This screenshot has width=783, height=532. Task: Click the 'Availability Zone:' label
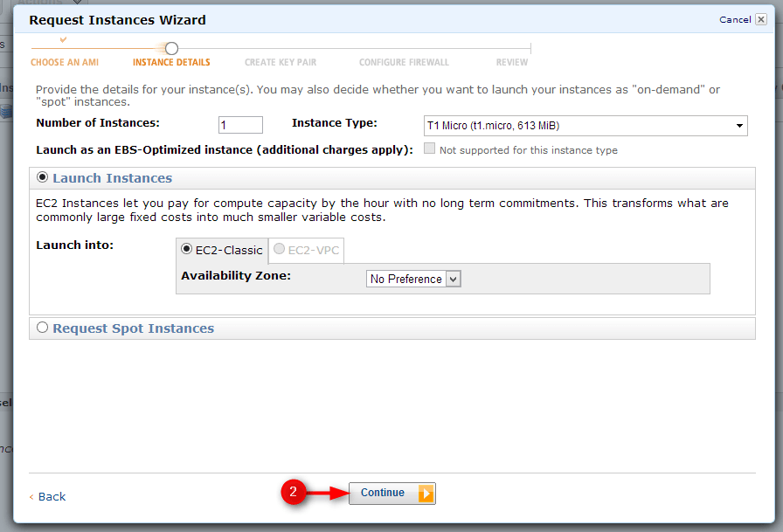pos(236,275)
